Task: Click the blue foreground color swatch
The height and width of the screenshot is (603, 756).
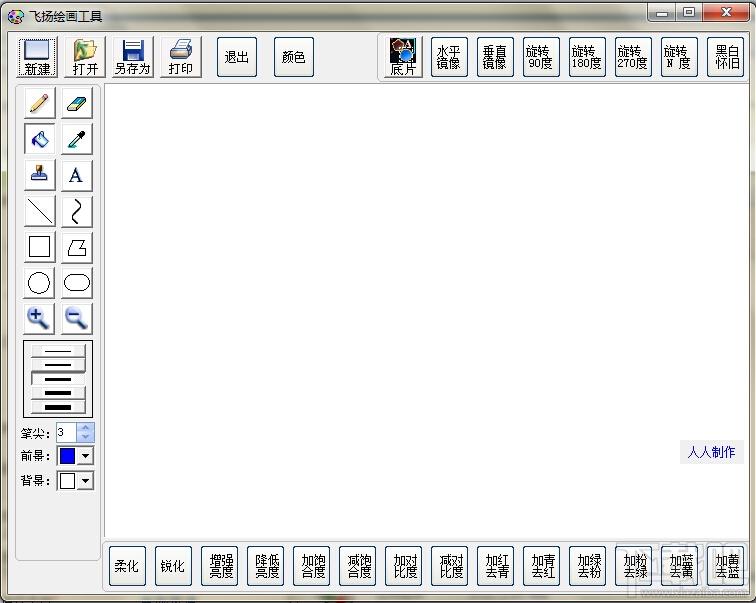Action: pos(67,456)
